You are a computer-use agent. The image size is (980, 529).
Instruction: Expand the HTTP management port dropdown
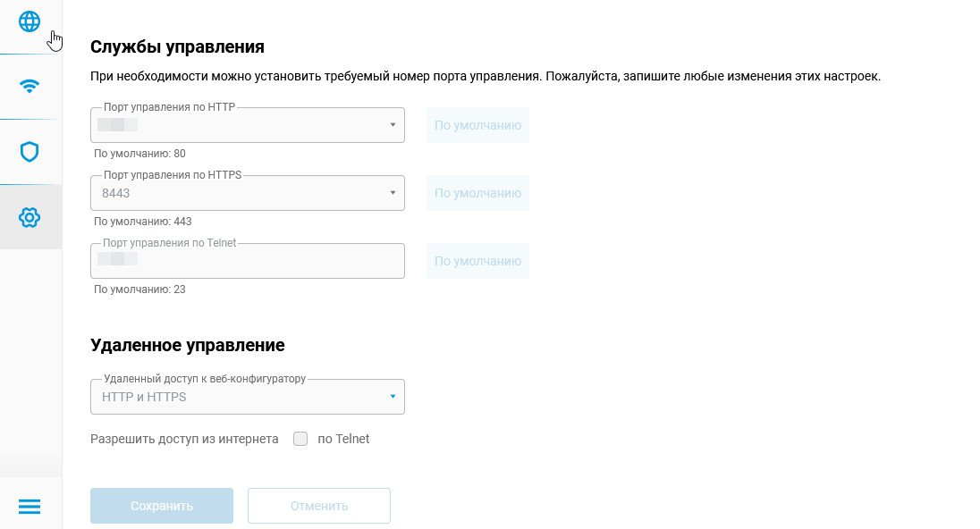coord(393,125)
